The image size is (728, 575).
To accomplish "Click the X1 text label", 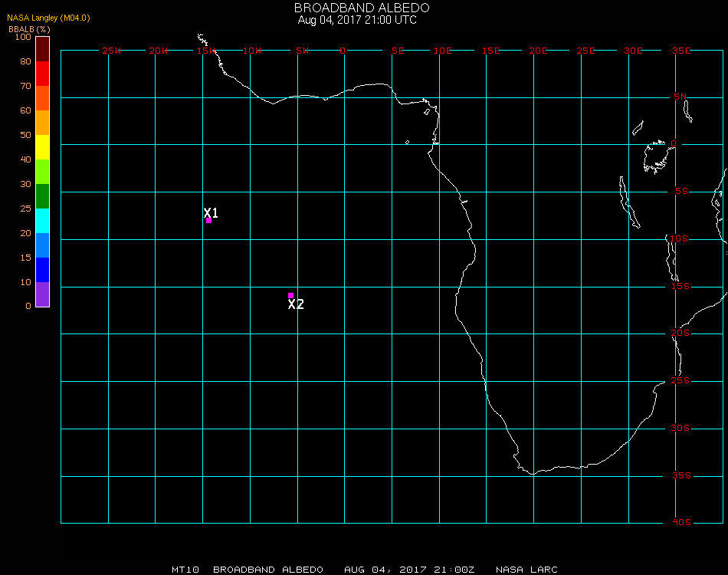I will coord(211,212).
